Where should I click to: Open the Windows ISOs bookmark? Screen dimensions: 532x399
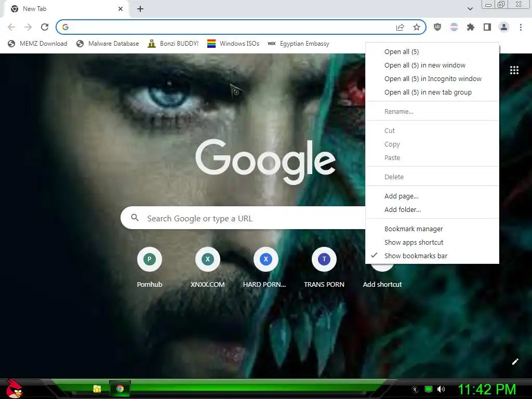[233, 44]
